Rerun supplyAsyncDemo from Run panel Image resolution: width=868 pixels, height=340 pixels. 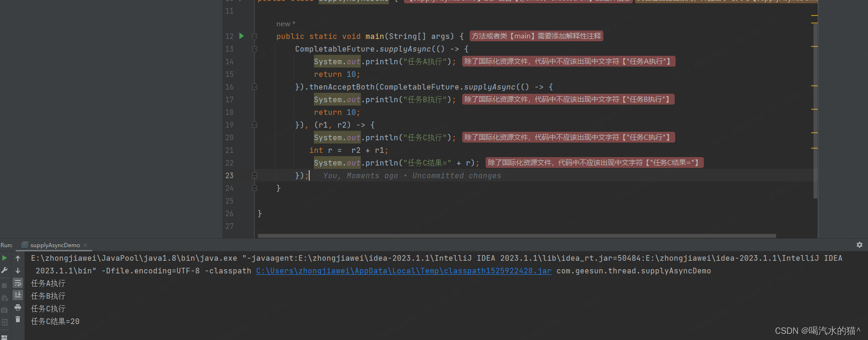tap(5, 258)
